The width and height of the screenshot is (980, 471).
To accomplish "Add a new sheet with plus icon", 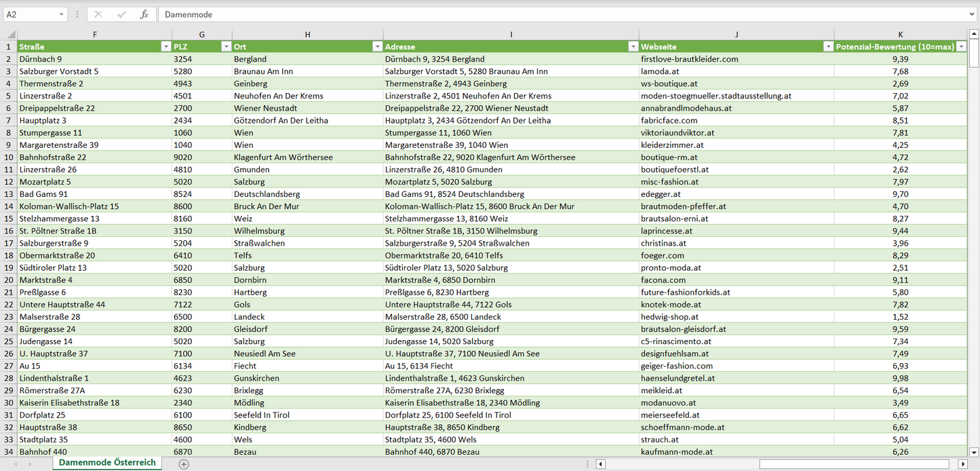I will coord(184,464).
